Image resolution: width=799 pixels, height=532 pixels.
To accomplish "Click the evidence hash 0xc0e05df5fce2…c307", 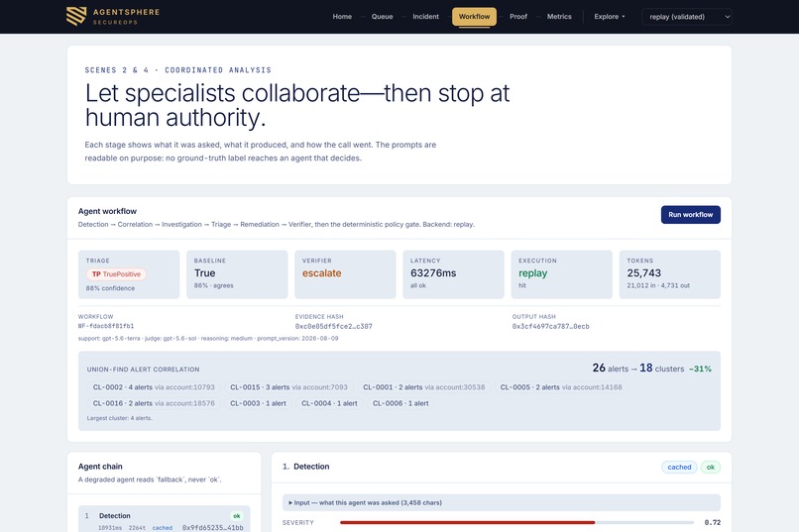I will pos(334,326).
